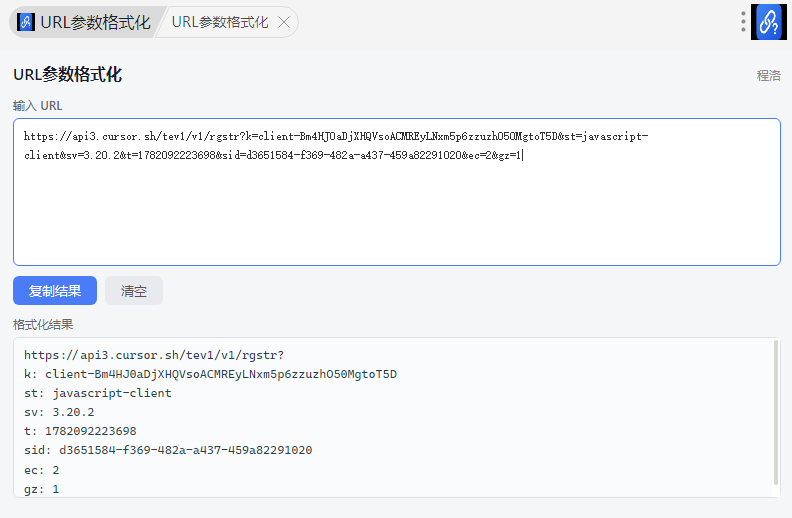Click the author name 程浩
Viewport: 792px width, 518px height.
(769, 76)
